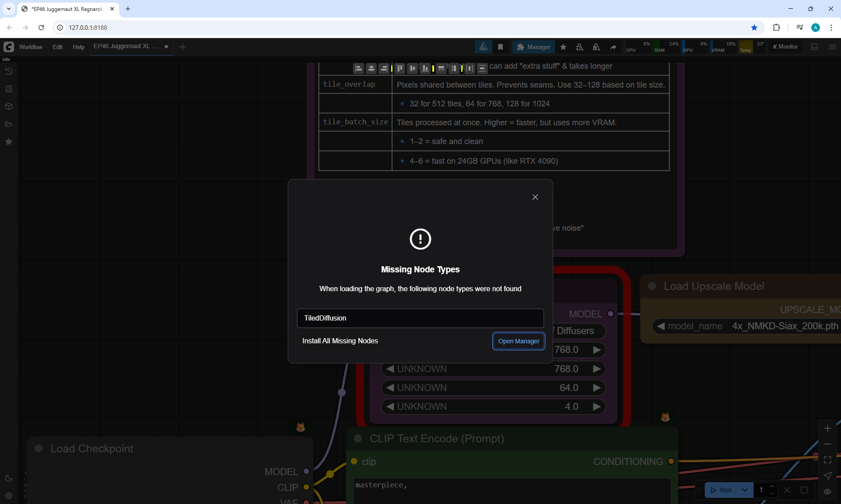Toggle dark theme moon icon
The image size is (841, 504).
point(8,478)
